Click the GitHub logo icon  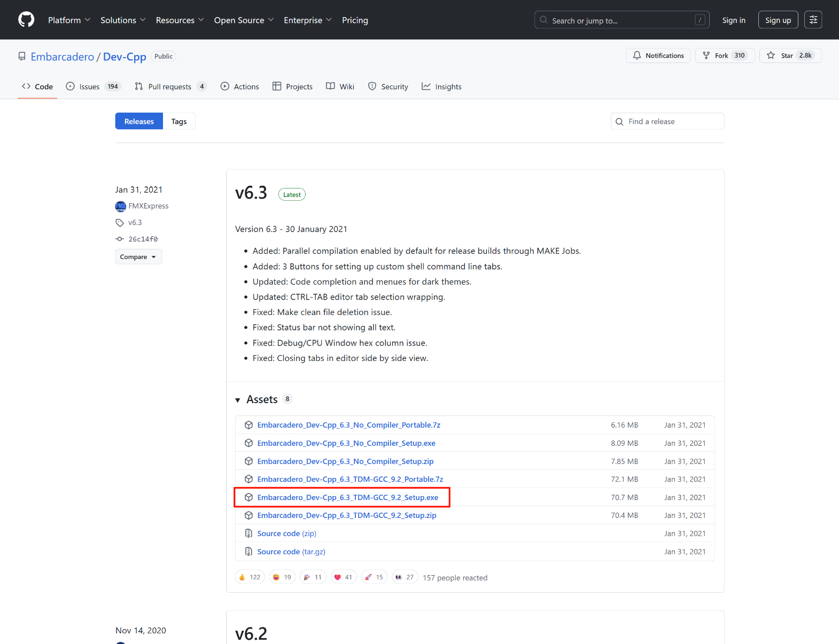tap(26, 20)
